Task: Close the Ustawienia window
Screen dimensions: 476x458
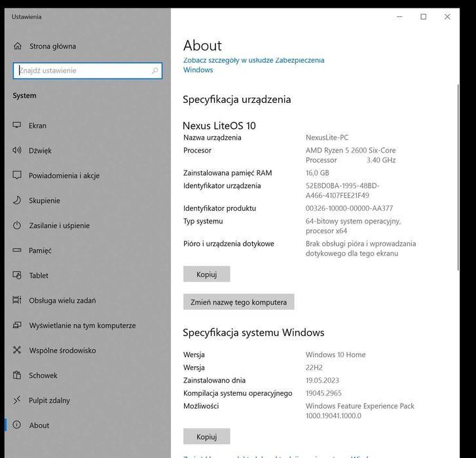Action: pyautogui.click(x=447, y=16)
